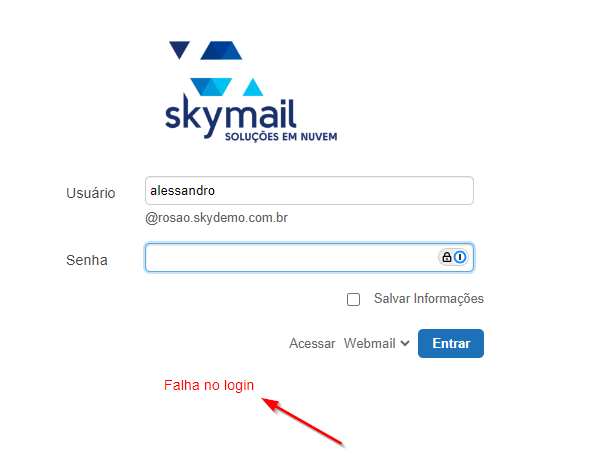Click the Acessar label
The image size is (602, 467).
tap(312, 343)
